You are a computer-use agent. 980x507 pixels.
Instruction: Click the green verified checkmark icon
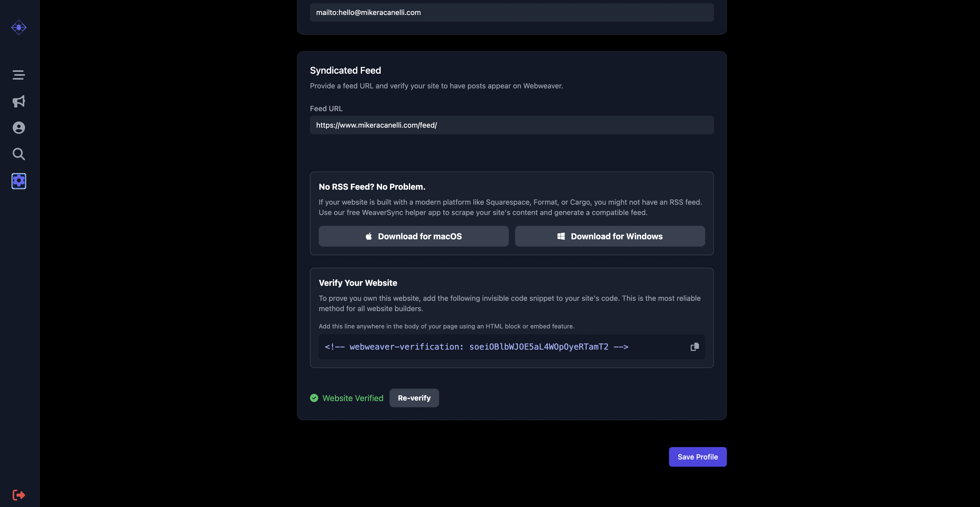click(314, 398)
